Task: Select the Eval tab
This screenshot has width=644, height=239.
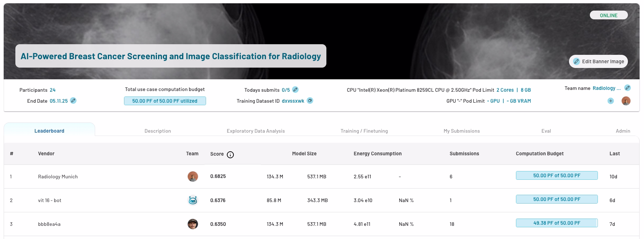Action: [546, 131]
